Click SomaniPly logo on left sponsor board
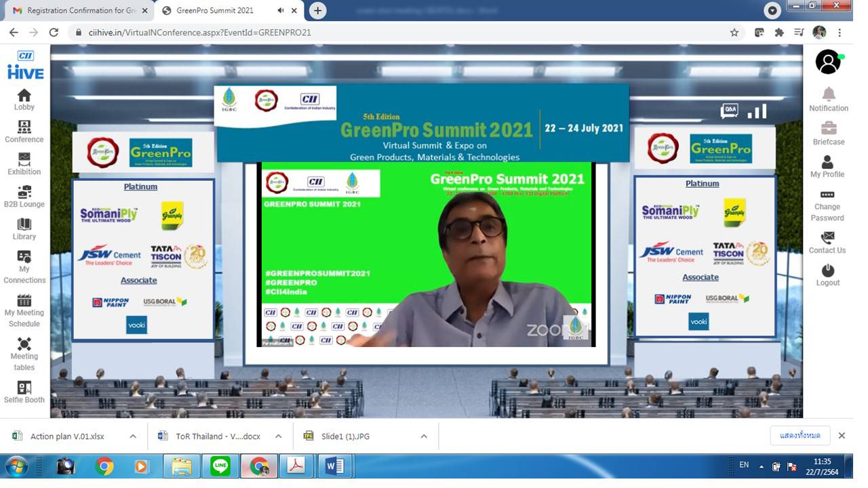 [x=108, y=216]
